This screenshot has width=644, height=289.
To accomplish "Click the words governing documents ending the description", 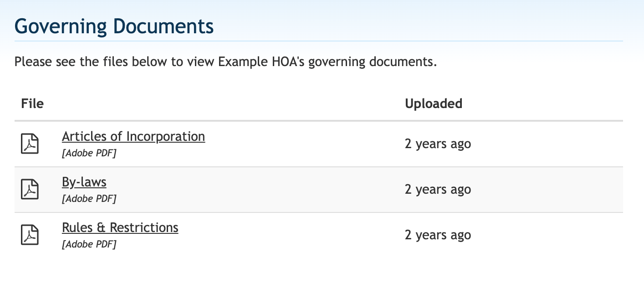I will pos(371,62).
